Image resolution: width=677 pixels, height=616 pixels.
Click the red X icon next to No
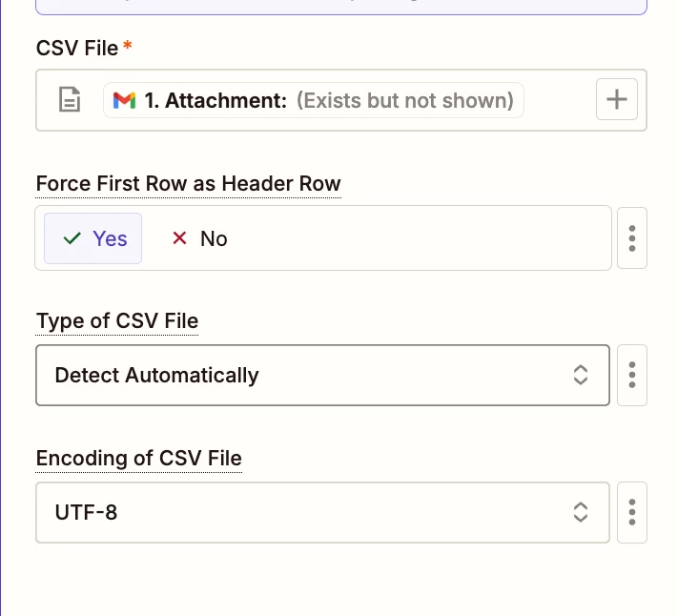[179, 237]
